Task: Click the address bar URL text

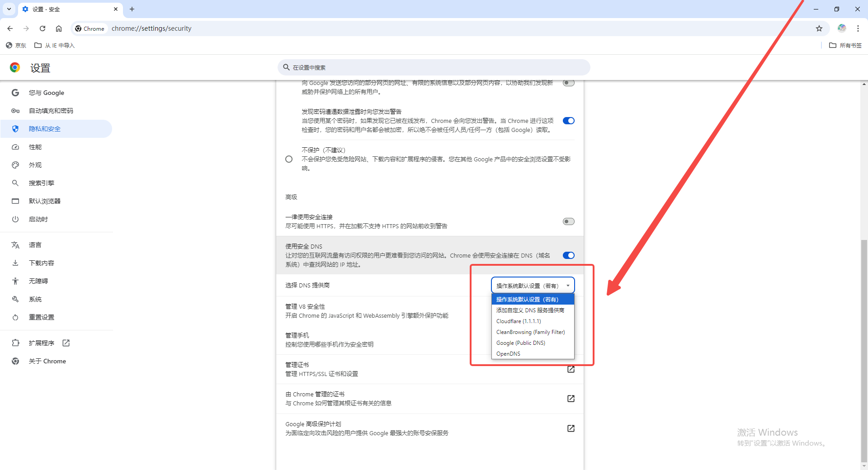Action: point(151,28)
